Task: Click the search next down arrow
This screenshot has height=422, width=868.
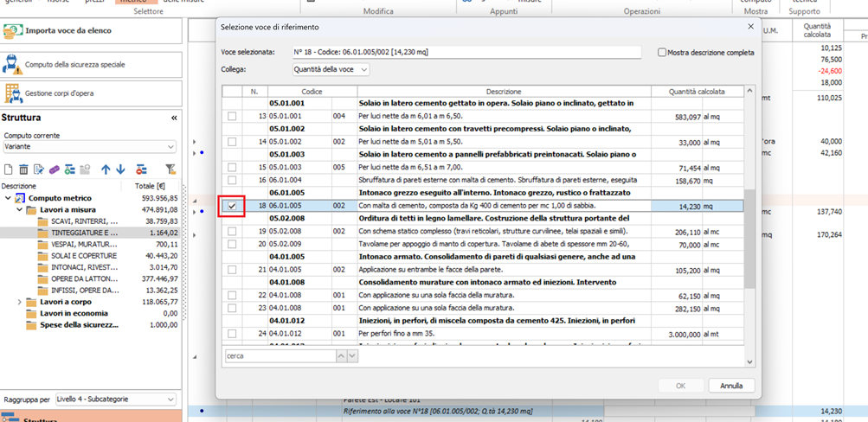Action: coord(352,357)
